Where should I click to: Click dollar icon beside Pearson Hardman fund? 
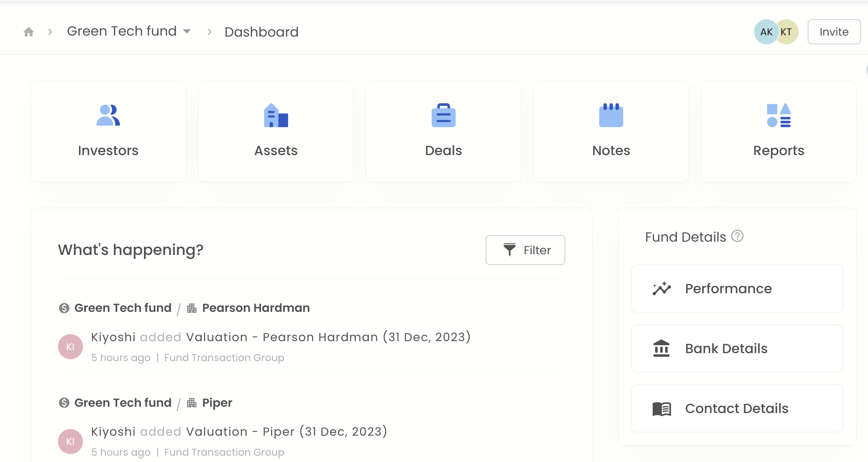click(64, 308)
